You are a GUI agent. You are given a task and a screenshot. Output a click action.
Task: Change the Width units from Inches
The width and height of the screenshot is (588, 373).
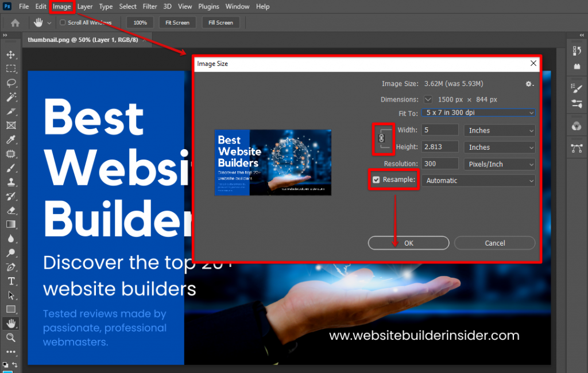pos(499,130)
